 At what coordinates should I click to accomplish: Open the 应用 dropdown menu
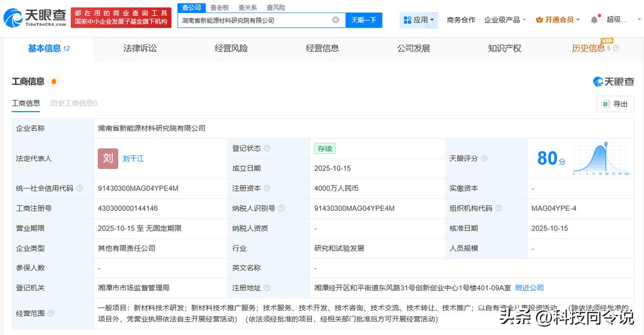(419, 20)
